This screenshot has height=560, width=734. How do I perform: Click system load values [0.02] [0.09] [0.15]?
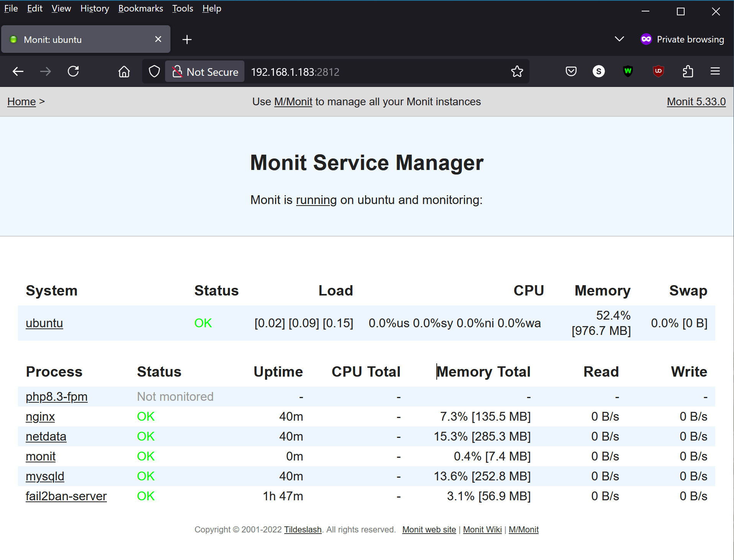(x=304, y=323)
